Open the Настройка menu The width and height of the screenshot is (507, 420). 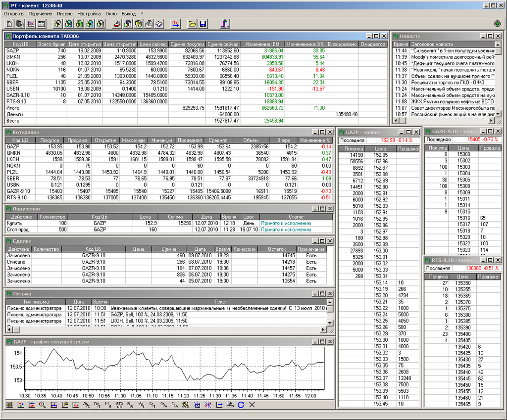click(89, 13)
